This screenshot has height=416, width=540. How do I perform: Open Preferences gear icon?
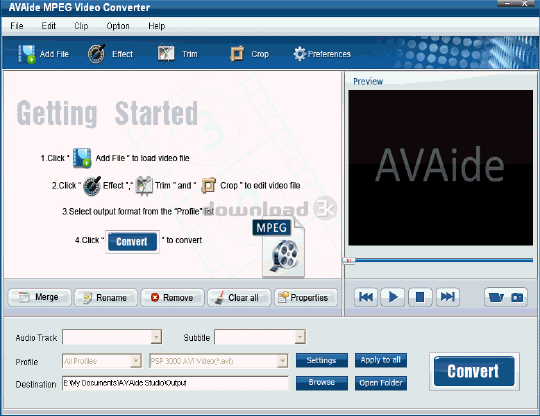click(299, 54)
